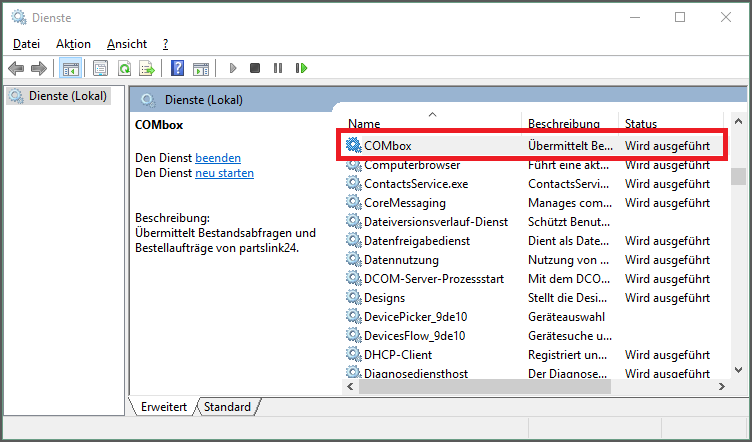
Task: Click the Refresh toolbar icon
Action: pyautogui.click(x=125, y=69)
